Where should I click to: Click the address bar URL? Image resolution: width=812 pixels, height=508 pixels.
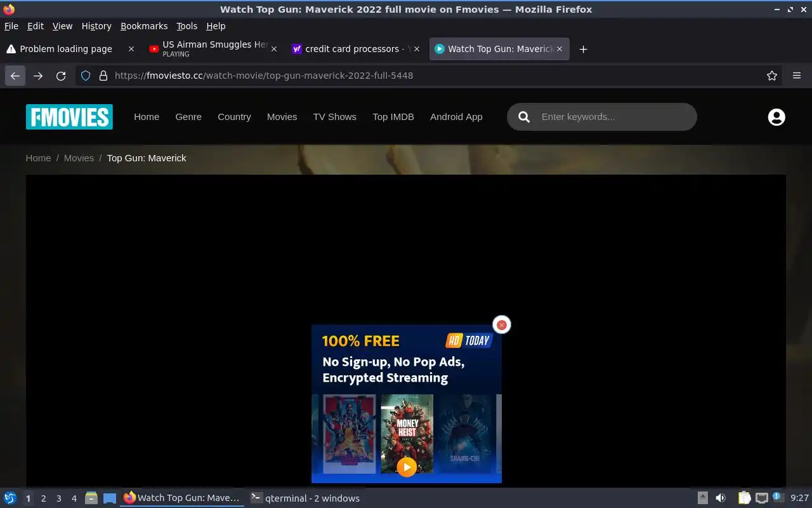[264, 76]
